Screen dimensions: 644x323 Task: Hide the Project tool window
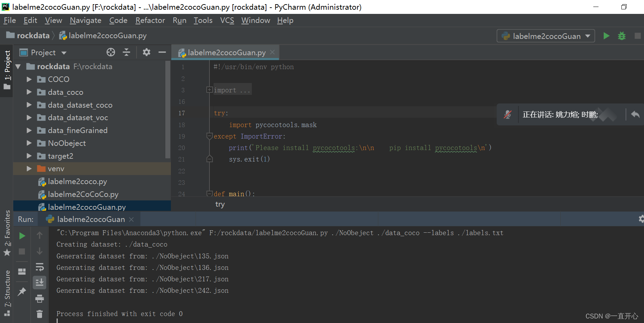[162, 52]
